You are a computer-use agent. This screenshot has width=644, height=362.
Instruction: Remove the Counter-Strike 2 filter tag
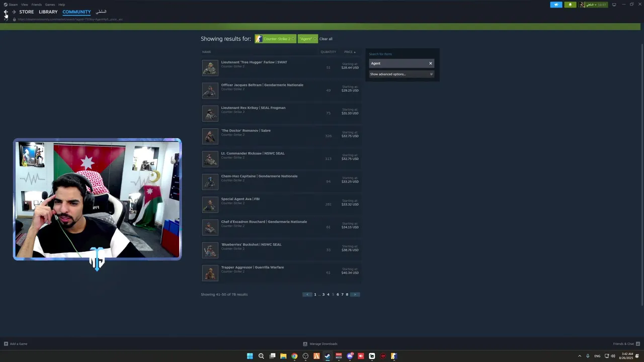293,39
